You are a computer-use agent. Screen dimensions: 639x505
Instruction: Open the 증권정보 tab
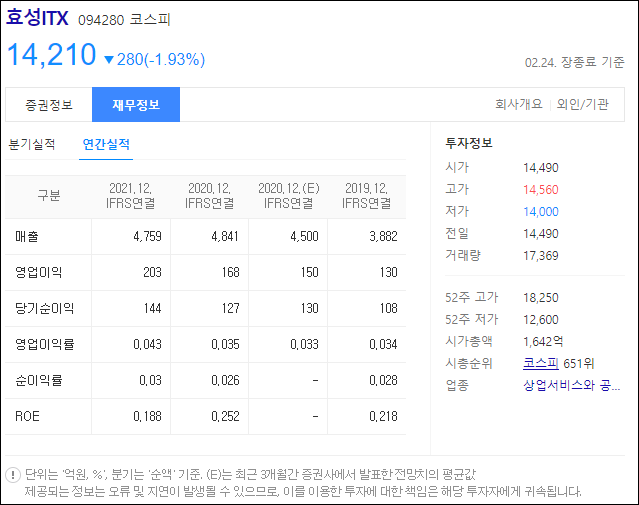[49, 105]
